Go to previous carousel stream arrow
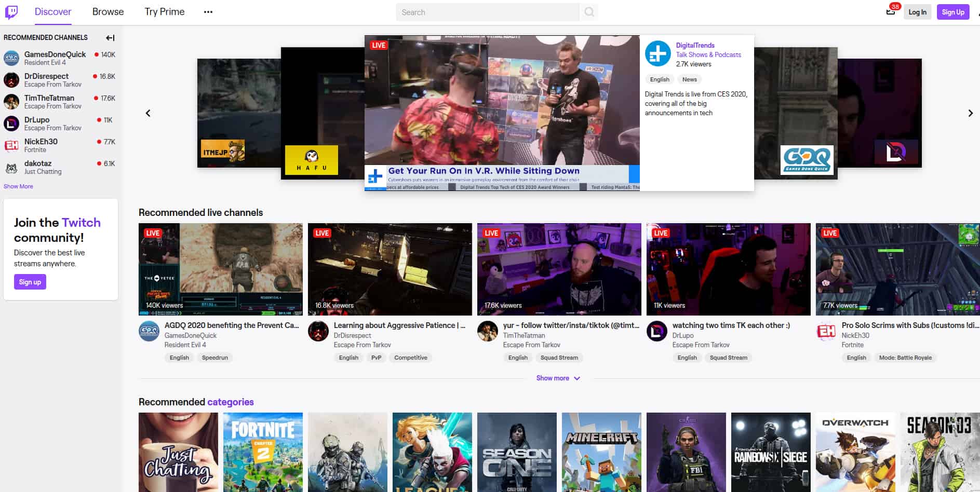Viewport: 980px width, 492px height. (148, 113)
